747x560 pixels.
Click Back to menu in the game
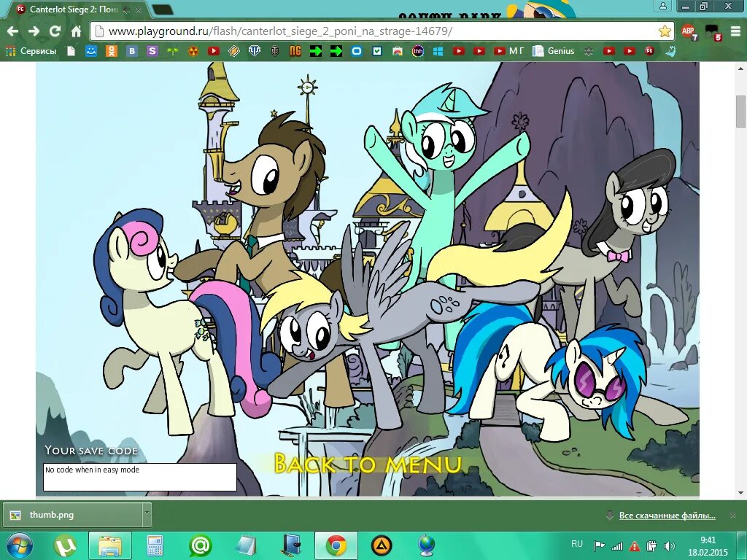click(x=368, y=464)
